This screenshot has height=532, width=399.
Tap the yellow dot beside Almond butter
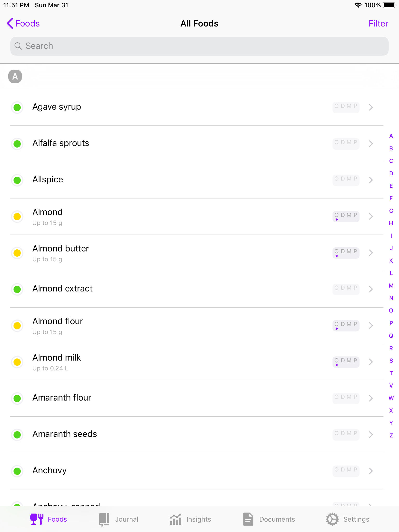(x=17, y=253)
